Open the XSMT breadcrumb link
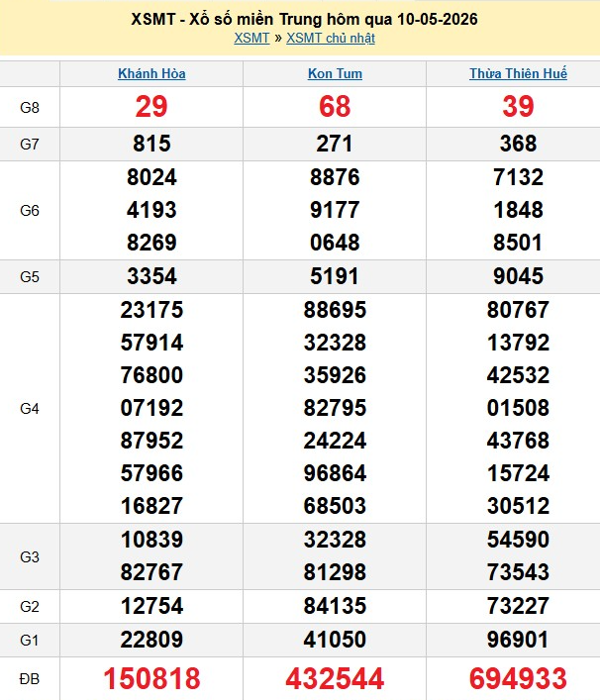 coord(251,38)
